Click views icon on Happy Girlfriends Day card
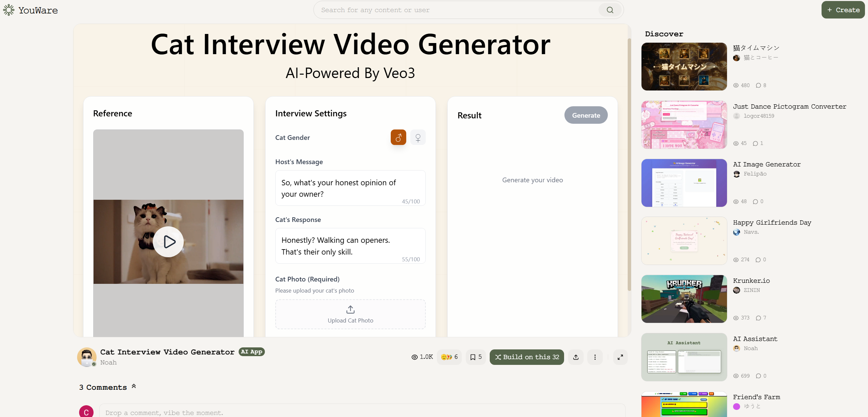This screenshot has height=417, width=868. (x=736, y=260)
